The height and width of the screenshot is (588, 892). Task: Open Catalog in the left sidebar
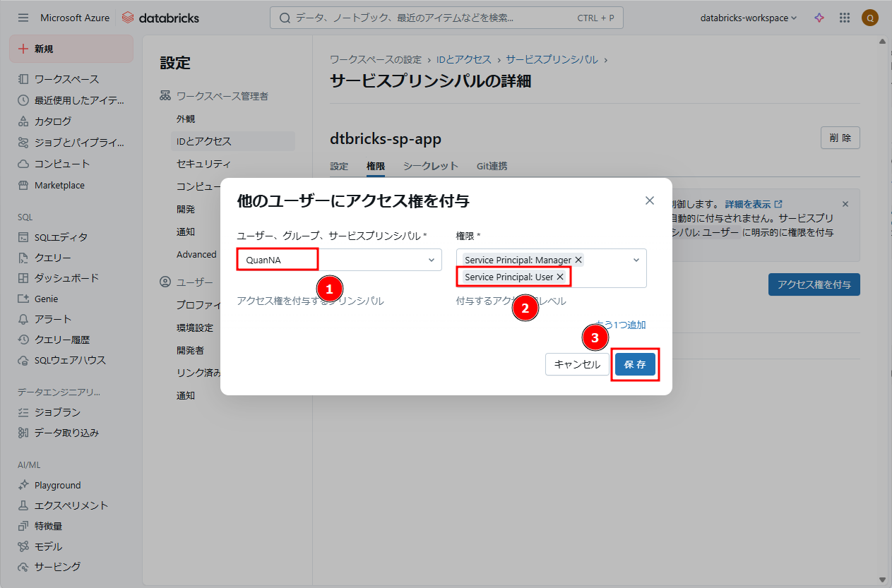click(52, 121)
